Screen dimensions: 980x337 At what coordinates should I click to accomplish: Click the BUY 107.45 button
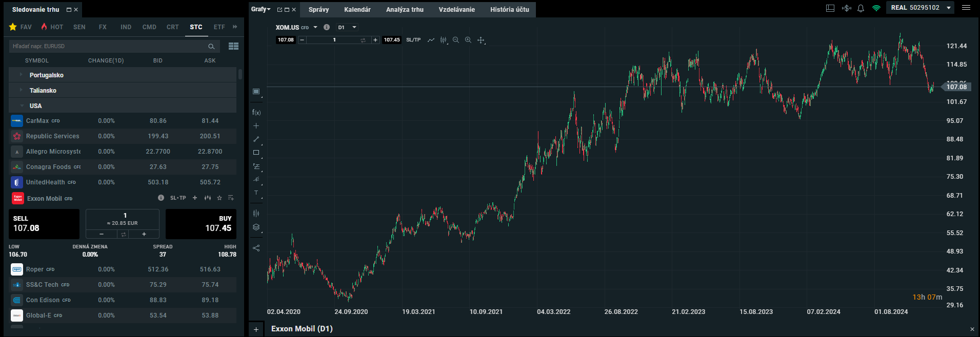click(x=201, y=224)
